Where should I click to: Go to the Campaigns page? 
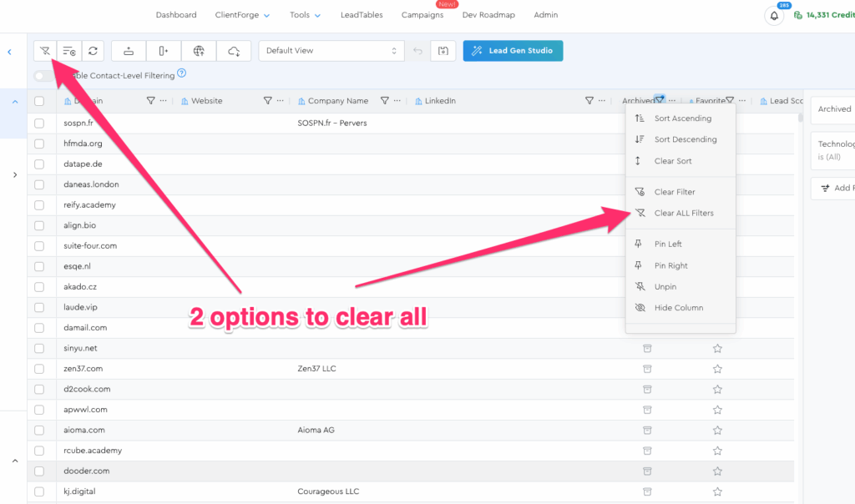click(422, 15)
